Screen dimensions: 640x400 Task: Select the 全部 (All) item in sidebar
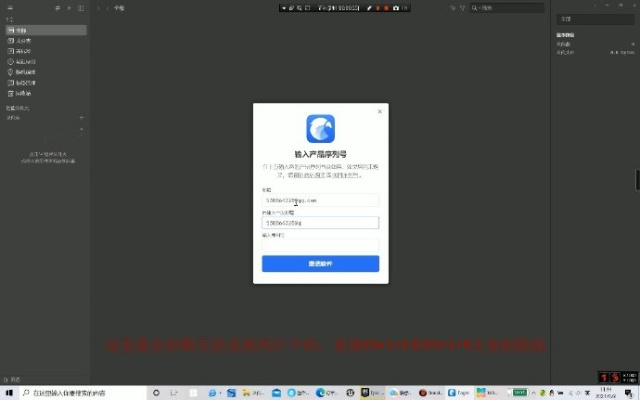pos(46,30)
